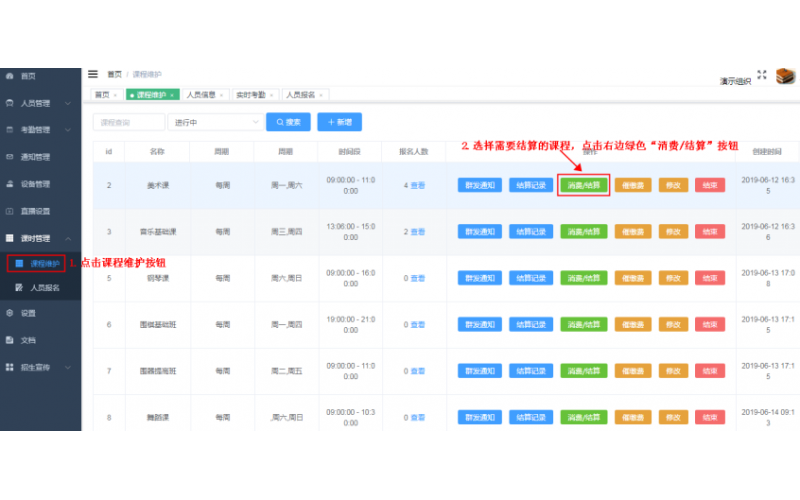
Task: Open the 进行中 status dropdown
Action: [x=214, y=122]
